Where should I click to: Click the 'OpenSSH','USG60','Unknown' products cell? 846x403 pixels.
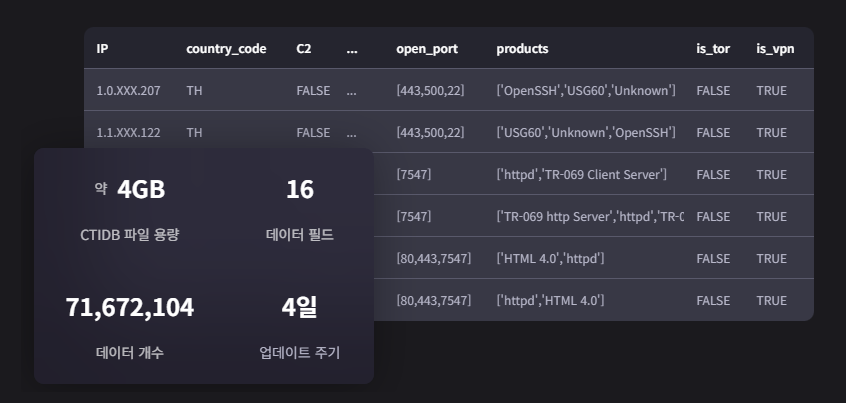[x=586, y=91]
